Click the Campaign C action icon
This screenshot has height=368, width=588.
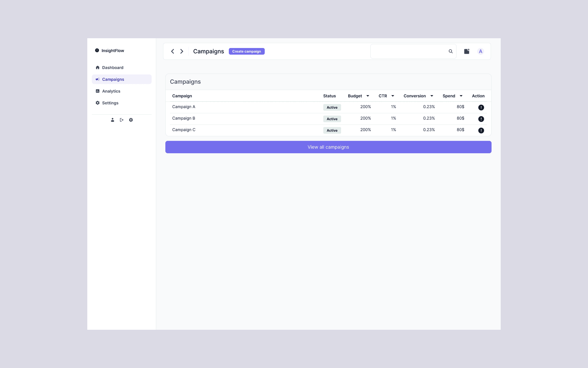point(481,130)
